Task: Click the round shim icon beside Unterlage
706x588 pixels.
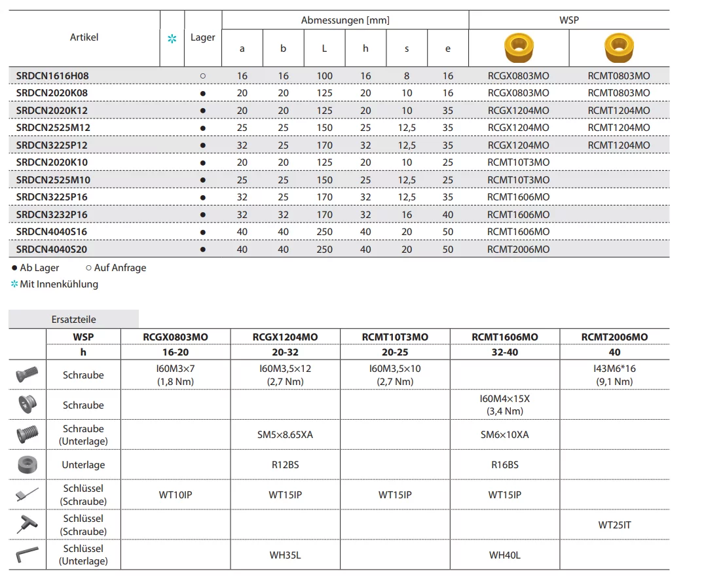Action: 27,465
